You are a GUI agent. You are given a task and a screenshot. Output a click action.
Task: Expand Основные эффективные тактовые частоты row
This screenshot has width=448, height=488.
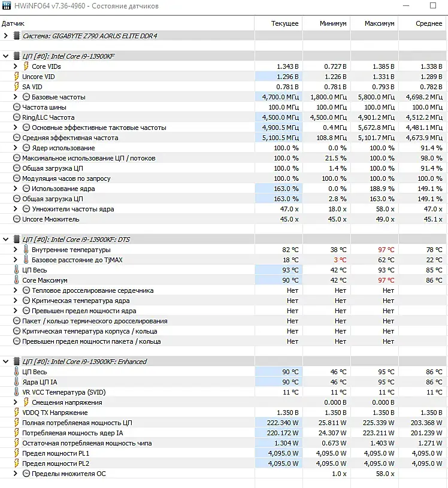(x=15, y=128)
